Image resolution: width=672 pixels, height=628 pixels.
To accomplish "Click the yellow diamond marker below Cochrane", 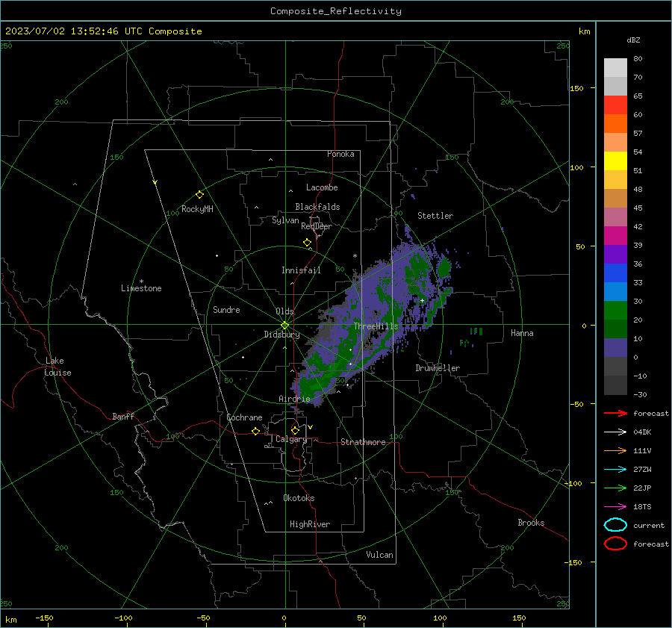I will click(256, 431).
